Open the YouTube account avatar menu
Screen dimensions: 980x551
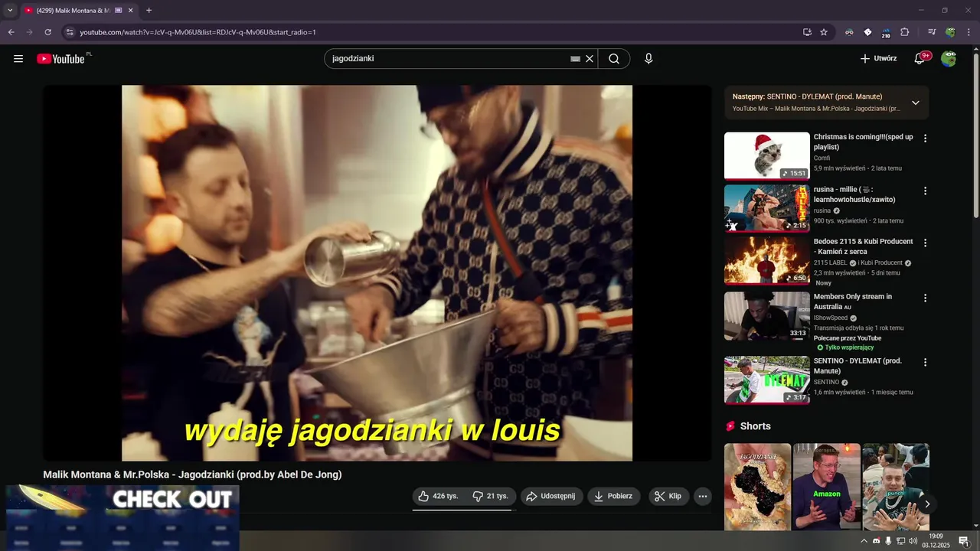[x=949, y=59]
